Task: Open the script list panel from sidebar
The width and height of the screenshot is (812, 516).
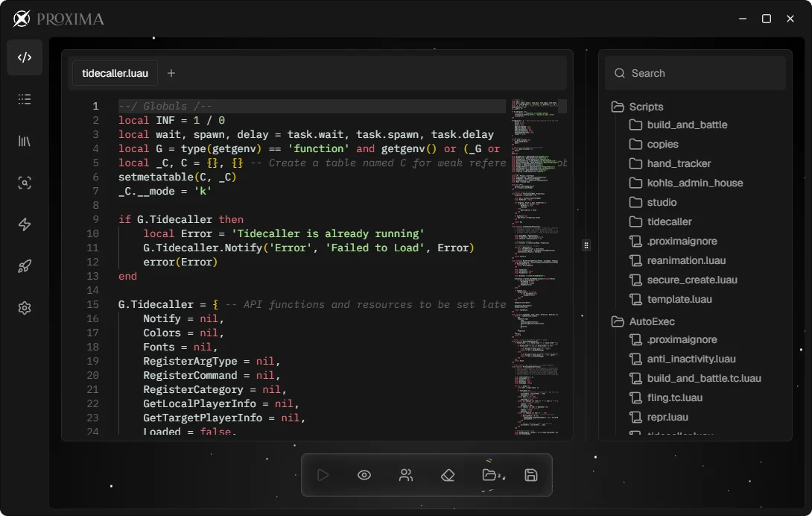Action: tap(25, 99)
